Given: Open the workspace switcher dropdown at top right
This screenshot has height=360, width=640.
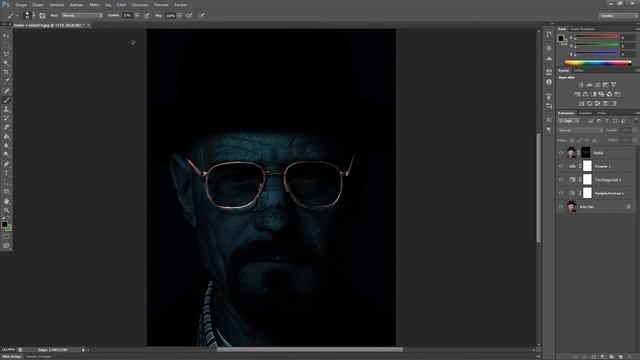Looking at the screenshot, I should pyautogui.click(x=618, y=16).
